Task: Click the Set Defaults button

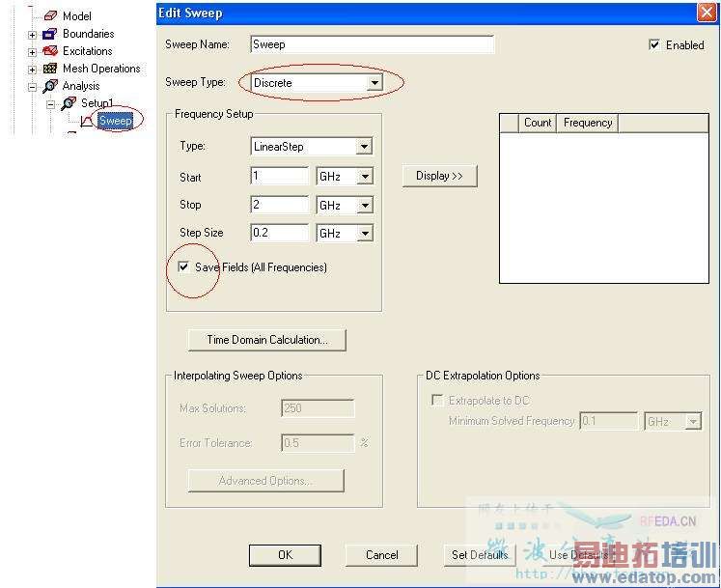Action: pyautogui.click(x=480, y=555)
